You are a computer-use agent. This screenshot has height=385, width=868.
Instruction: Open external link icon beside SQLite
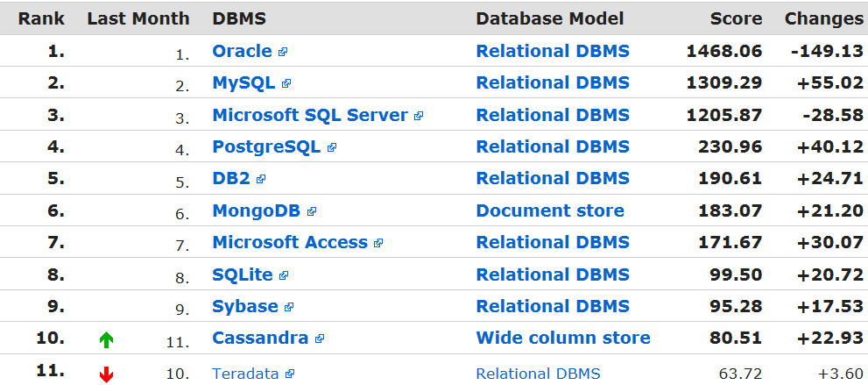tap(284, 275)
